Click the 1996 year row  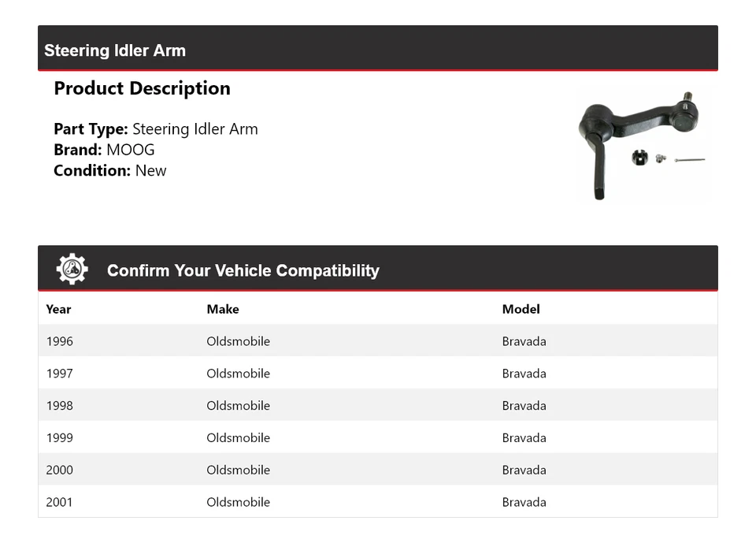pos(60,341)
